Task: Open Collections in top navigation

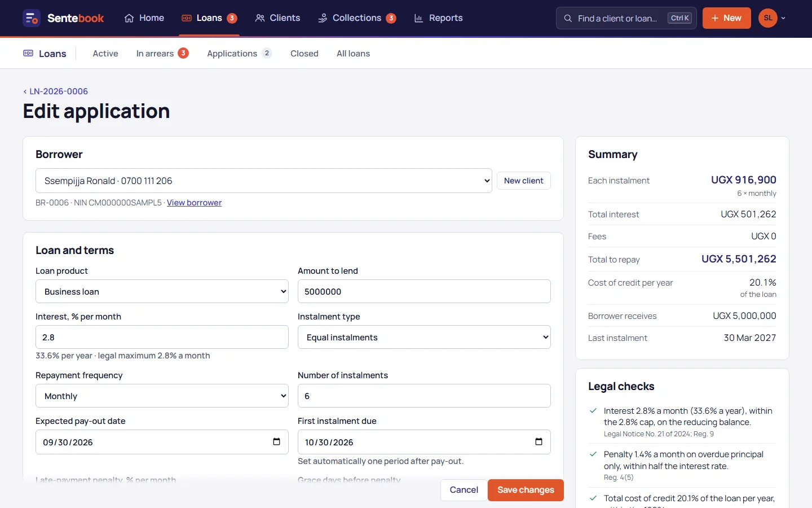Action: tap(357, 18)
